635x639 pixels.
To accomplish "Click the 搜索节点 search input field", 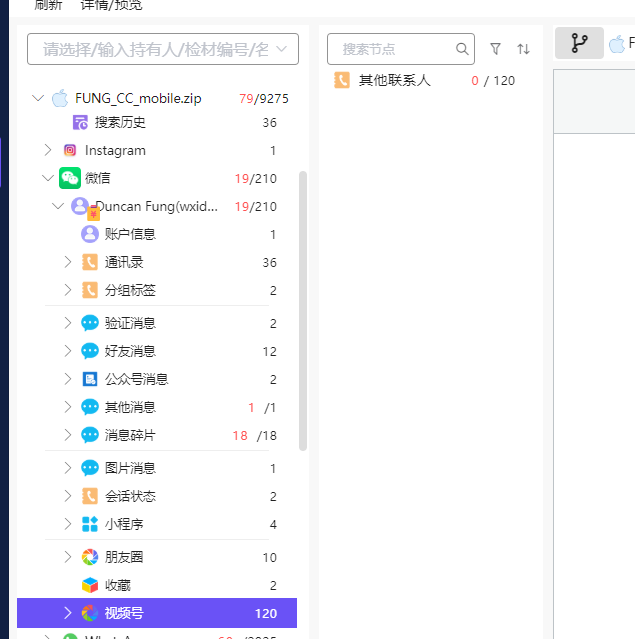I will click(x=401, y=49).
